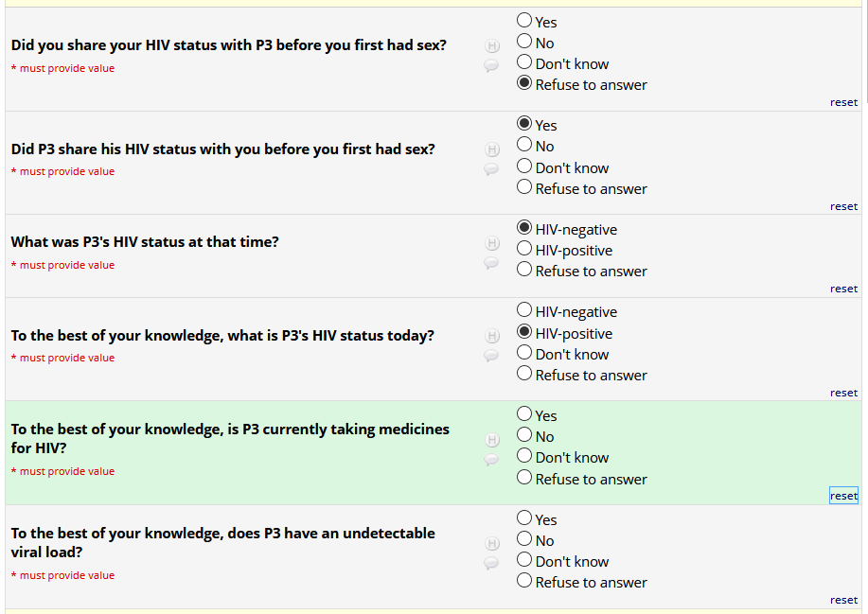This screenshot has height=614, width=868.
Task: Select 'Don't know' for undetectable viral load
Action: coord(524,560)
